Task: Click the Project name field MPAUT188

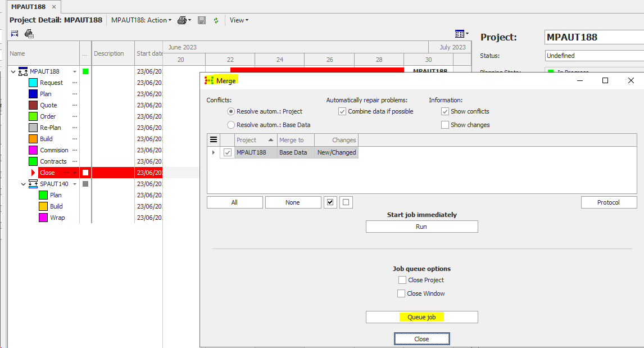Action: click(x=594, y=37)
